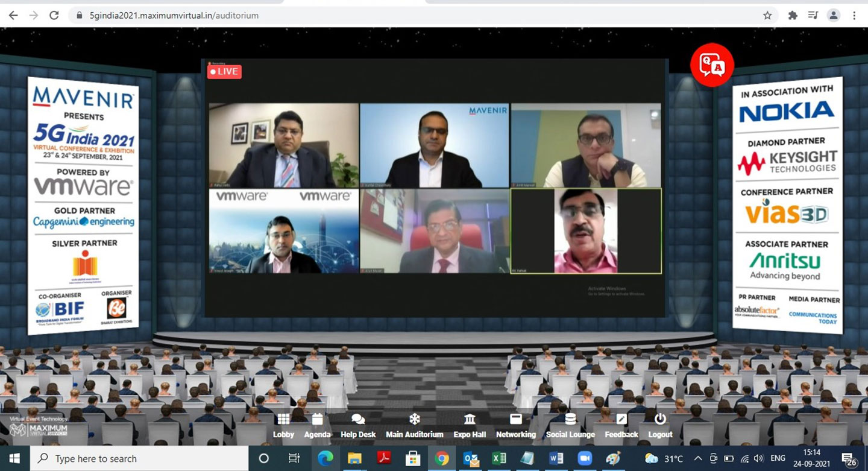Open the 31°C weather widget
The width and height of the screenshot is (868, 471).
664,458
